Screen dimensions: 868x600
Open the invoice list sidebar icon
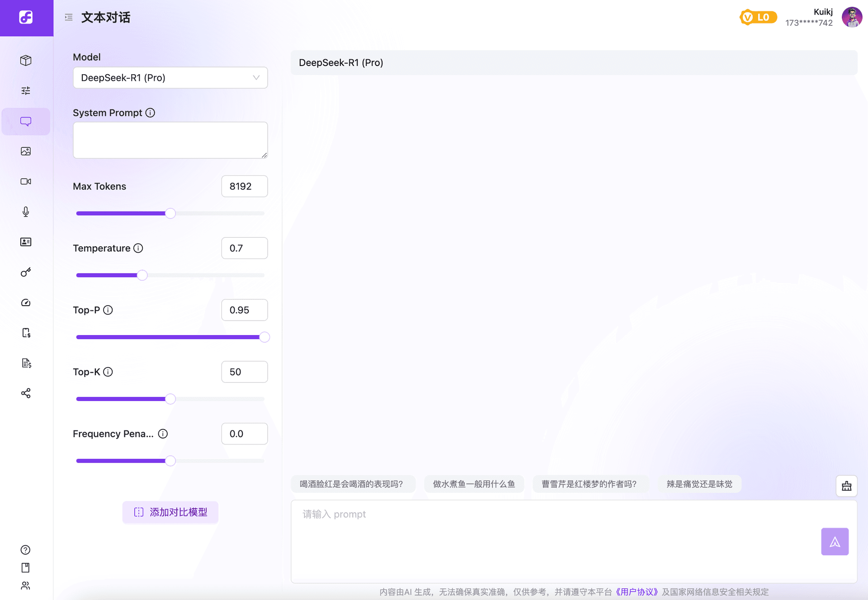coord(26,363)
